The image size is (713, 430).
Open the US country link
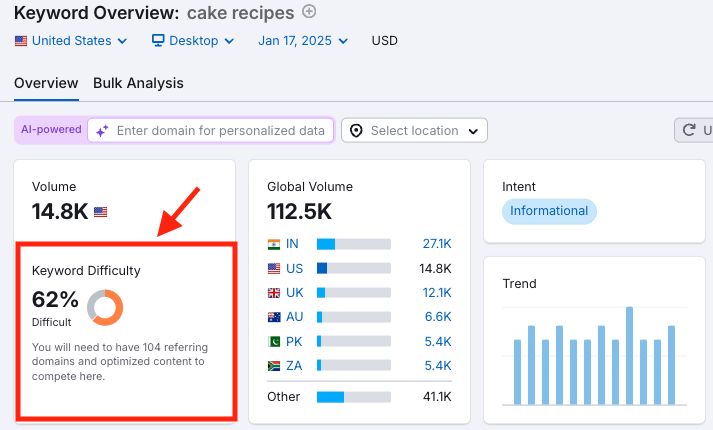(294, 269)
